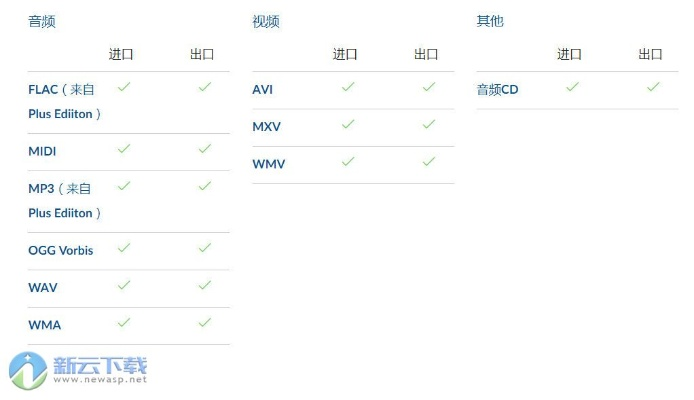The image size is (694, 400).
Task: Click the MXV export checkmark
Action: (x=429, y=124)
